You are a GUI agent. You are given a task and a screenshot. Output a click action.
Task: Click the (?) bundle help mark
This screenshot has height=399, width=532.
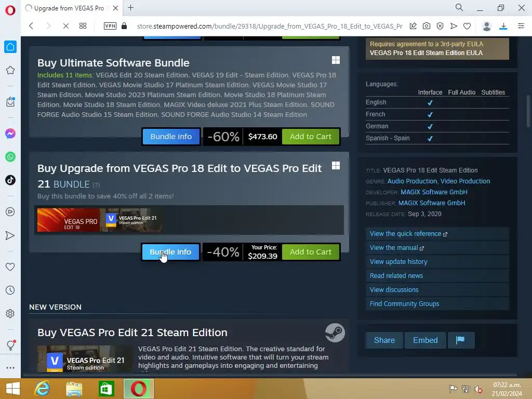(96, 185)
